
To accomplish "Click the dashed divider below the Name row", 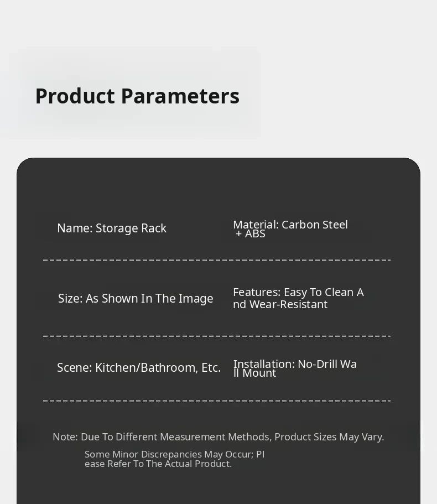I will click(x=217, y=260).
